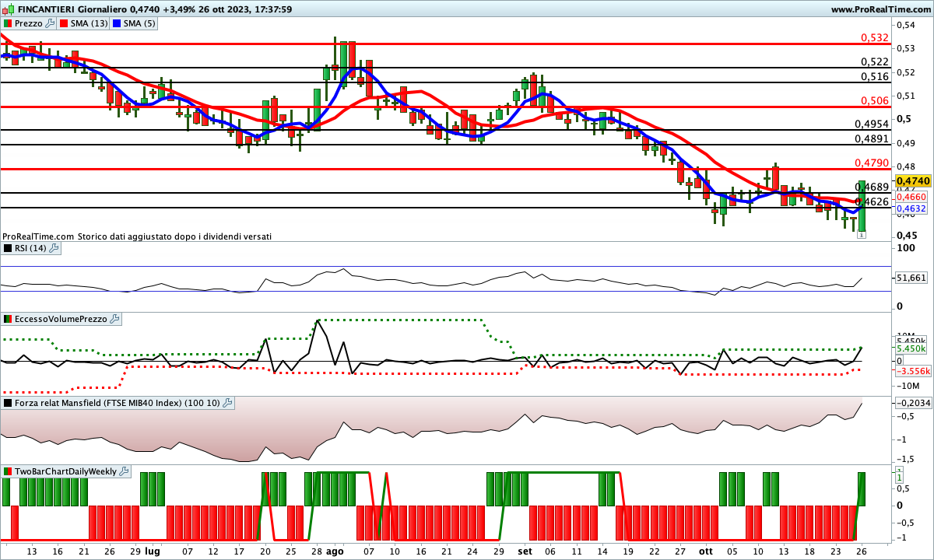This screenshot has width=934, height=560.
Task: Select the SMA (5) indicator label
Action: click(140, 23)
